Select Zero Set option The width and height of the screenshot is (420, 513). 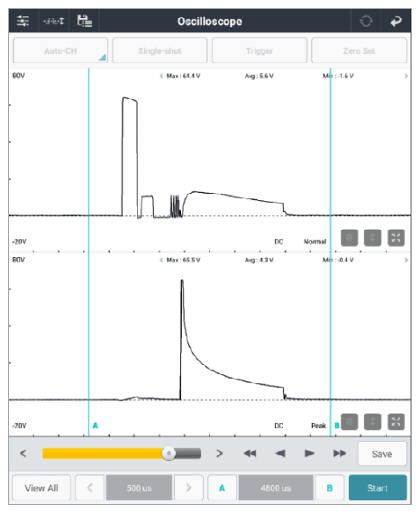click(x=359, y=50)
